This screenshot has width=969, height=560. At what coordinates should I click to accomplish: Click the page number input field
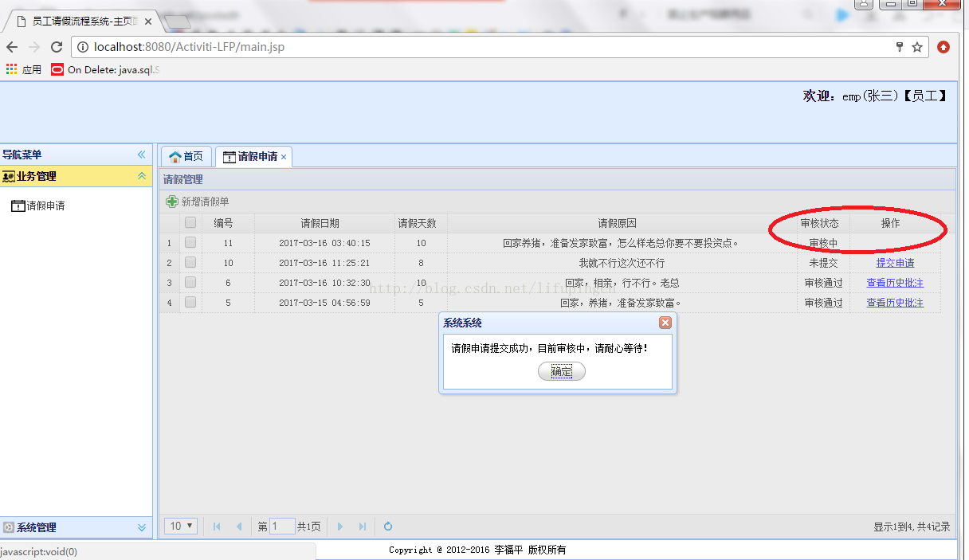click(x=282, y=526)
